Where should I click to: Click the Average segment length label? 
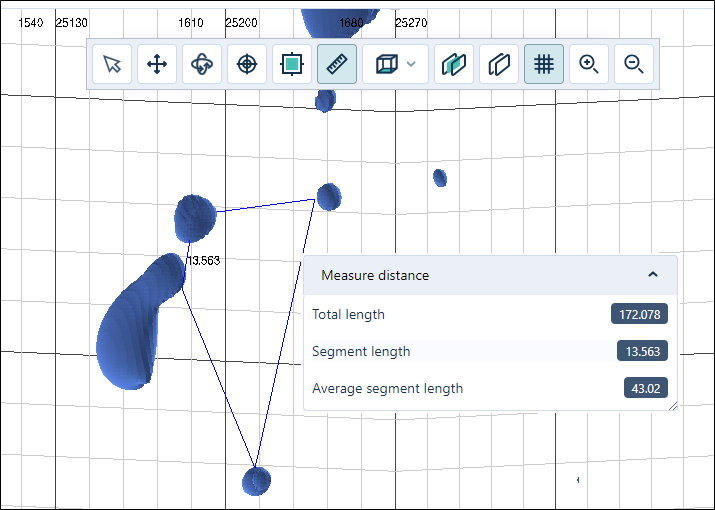388,388
